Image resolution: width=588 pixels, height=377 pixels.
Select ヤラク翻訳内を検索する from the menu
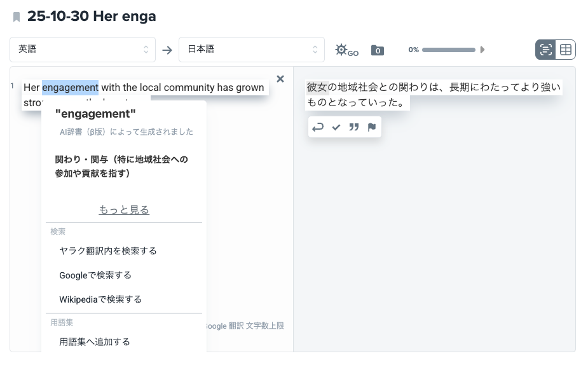[x=108, y=250]
